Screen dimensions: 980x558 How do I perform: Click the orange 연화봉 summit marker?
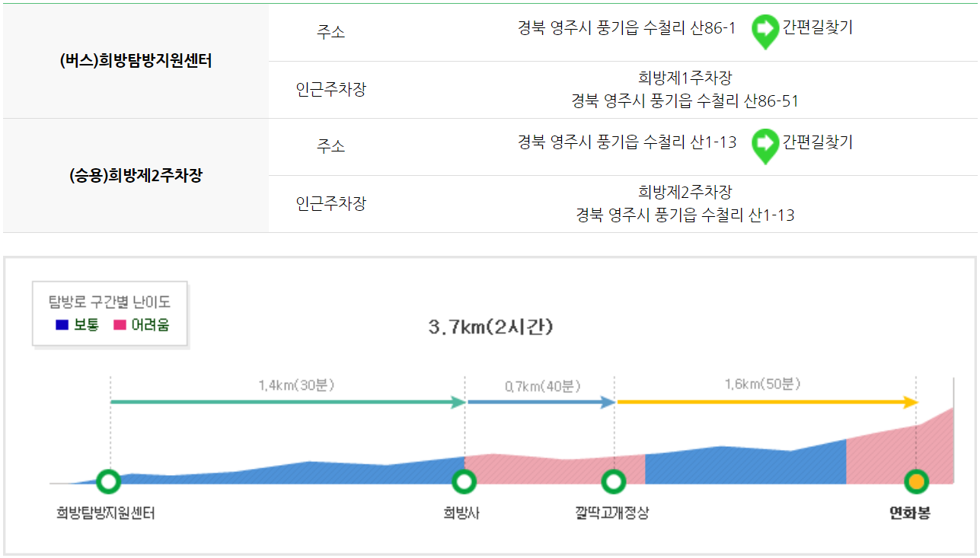(917, 480)
